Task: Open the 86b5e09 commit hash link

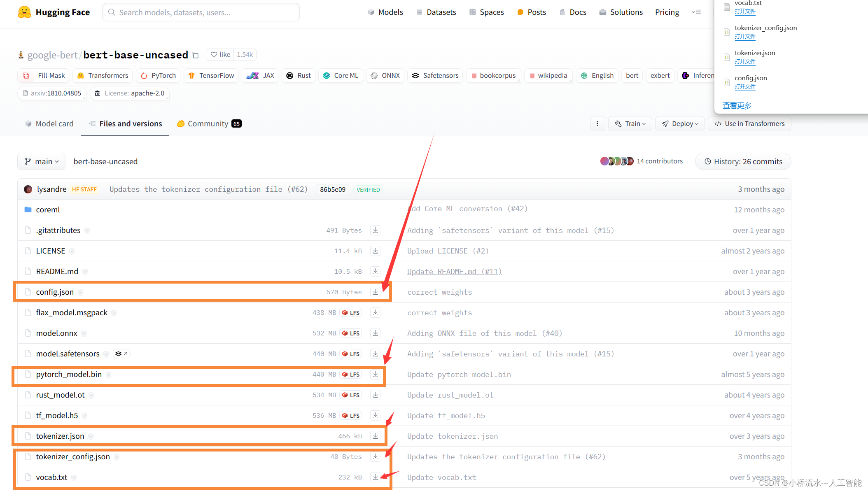Action: click(x=332, y=189)
